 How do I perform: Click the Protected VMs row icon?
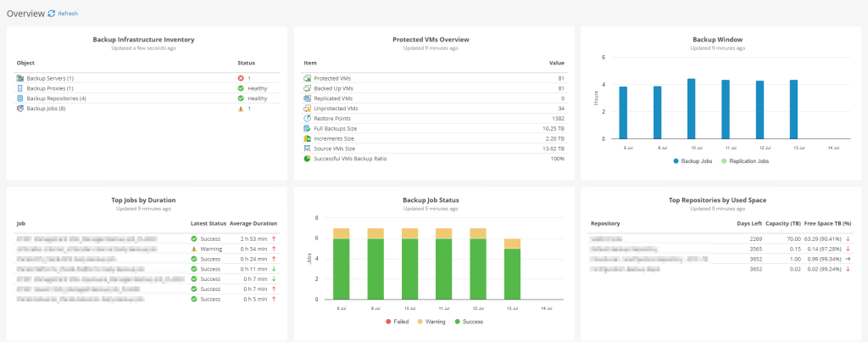(308, 78)
